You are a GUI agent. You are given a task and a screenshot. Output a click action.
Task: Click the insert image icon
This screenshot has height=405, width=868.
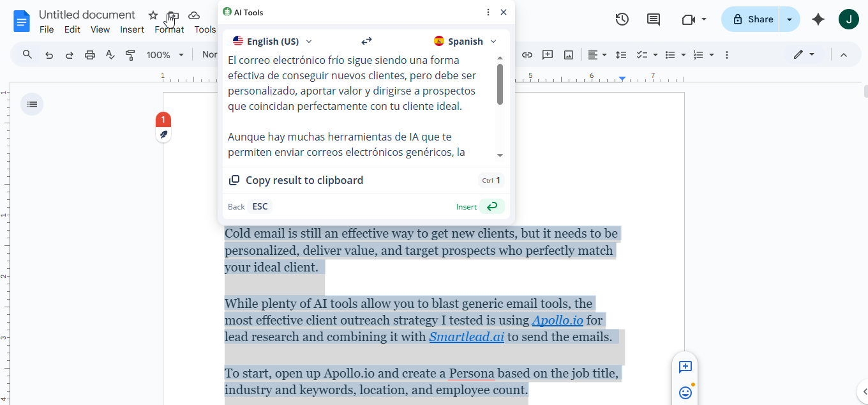(x=569, y=55)
